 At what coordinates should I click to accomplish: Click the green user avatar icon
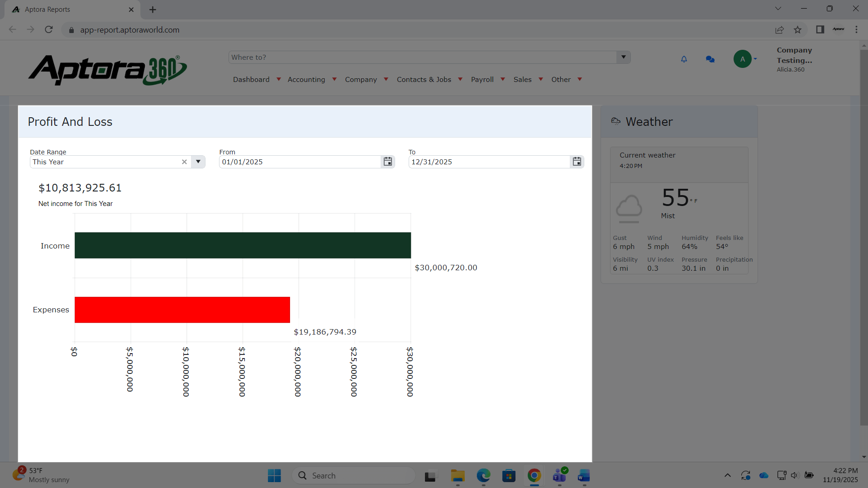pyautogui.click(x=742, y=59)
